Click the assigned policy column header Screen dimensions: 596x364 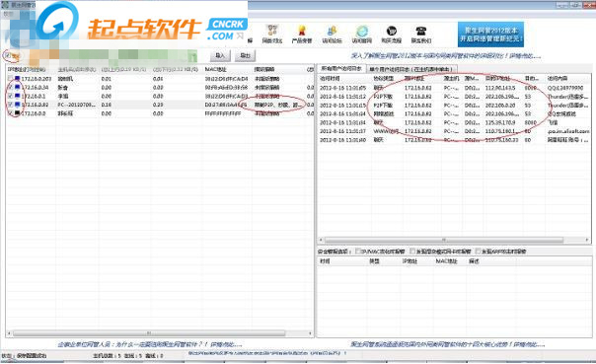[x=278, y=69]
